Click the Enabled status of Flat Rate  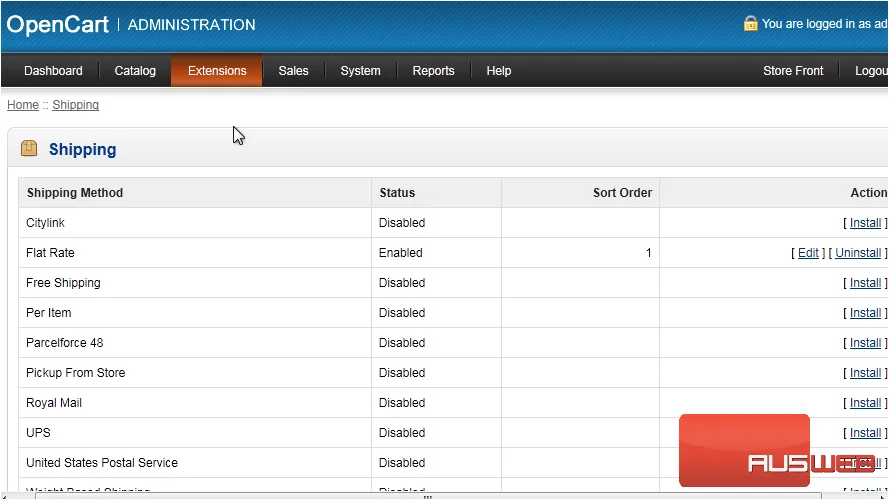point(401,253)
